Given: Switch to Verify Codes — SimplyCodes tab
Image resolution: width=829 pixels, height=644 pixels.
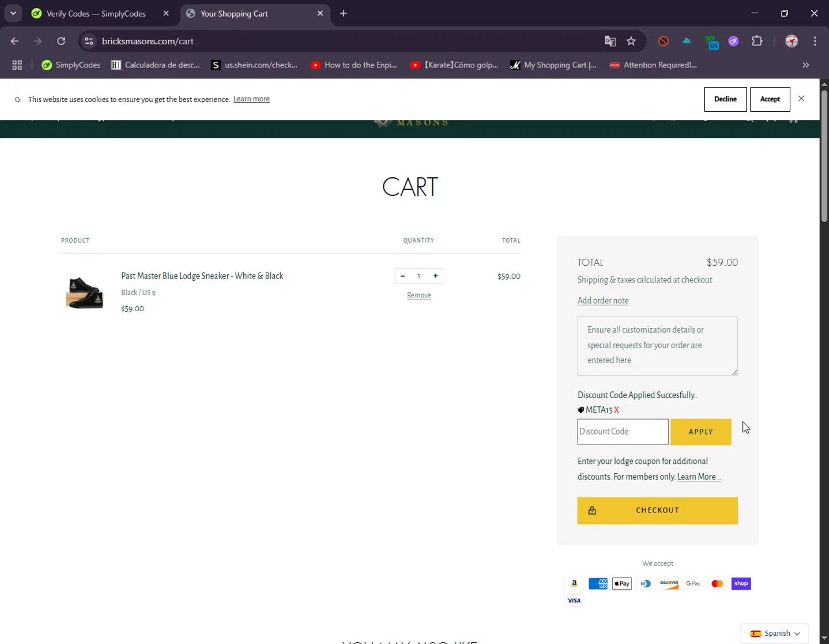Looking at the screenshot, I should pos(96,13).
